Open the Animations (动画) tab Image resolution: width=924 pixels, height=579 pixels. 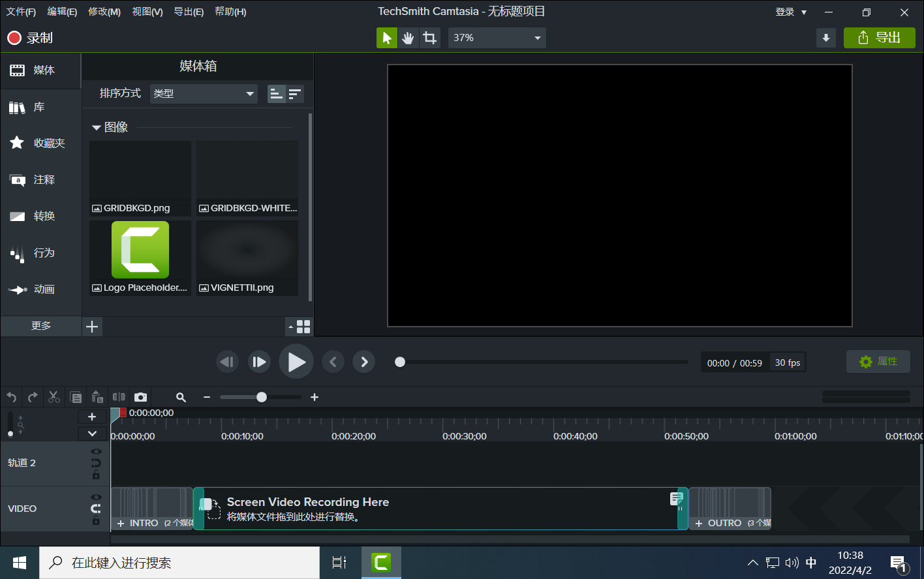point(40,289)
